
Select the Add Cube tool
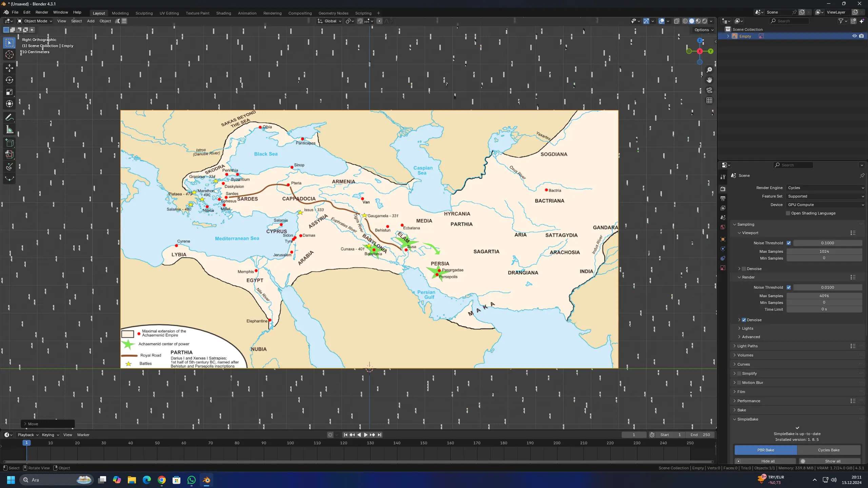pyautogui.click(x=9, y=143)
